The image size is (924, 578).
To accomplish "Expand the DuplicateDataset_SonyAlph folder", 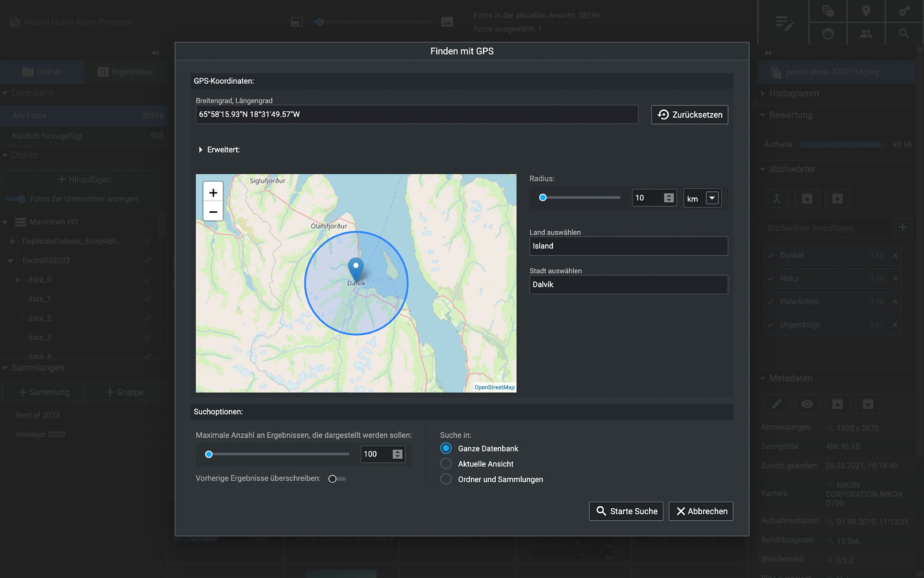I will 12,241.
